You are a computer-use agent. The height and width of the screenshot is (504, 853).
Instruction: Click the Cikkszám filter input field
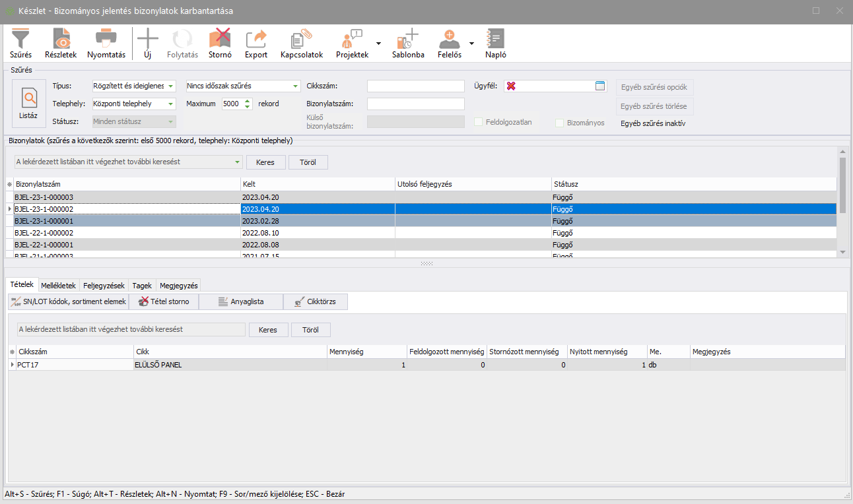tap(416, 86)
